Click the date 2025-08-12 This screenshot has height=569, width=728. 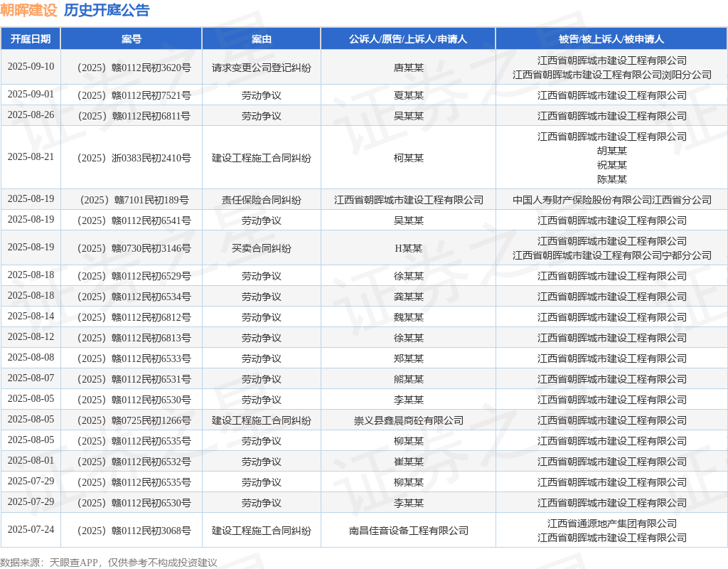coord(31,336)
